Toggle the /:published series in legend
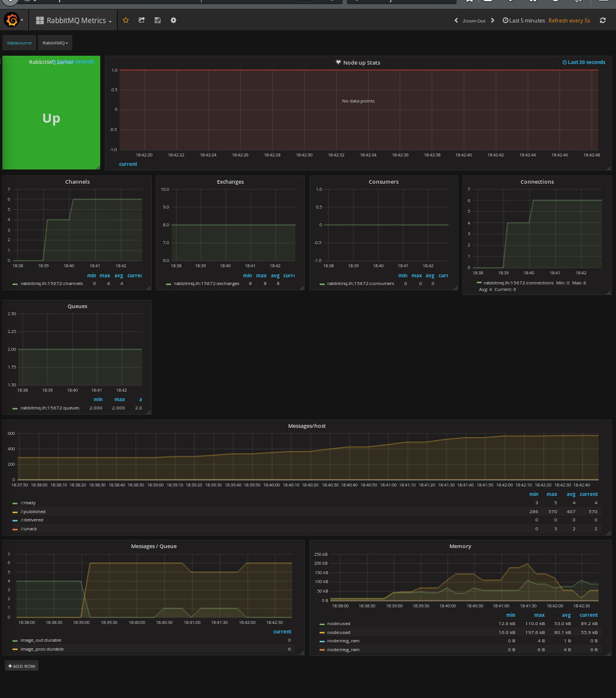The image size is (616, 698). coord(33,511)
